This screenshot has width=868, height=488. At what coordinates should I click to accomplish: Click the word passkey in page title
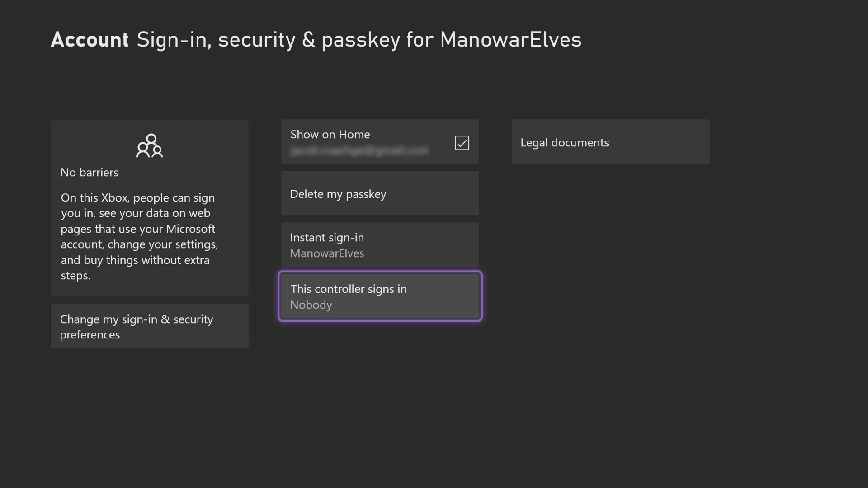[361, 40]
